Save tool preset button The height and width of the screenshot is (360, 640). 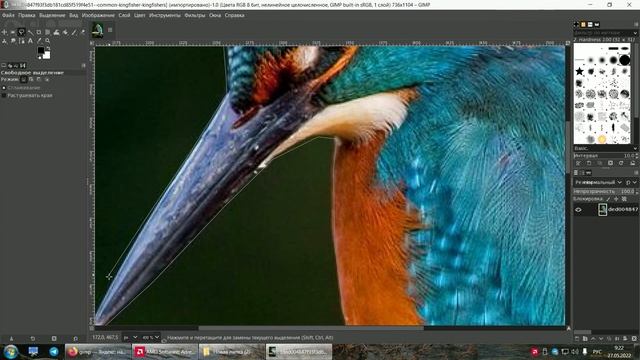coord(11,338)
